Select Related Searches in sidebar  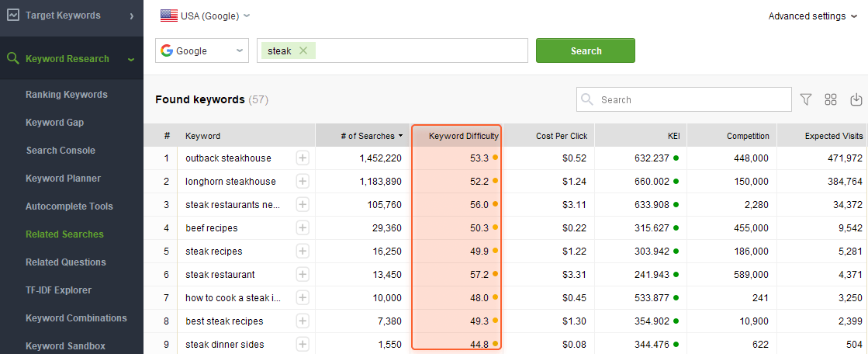tap(64, 234)
